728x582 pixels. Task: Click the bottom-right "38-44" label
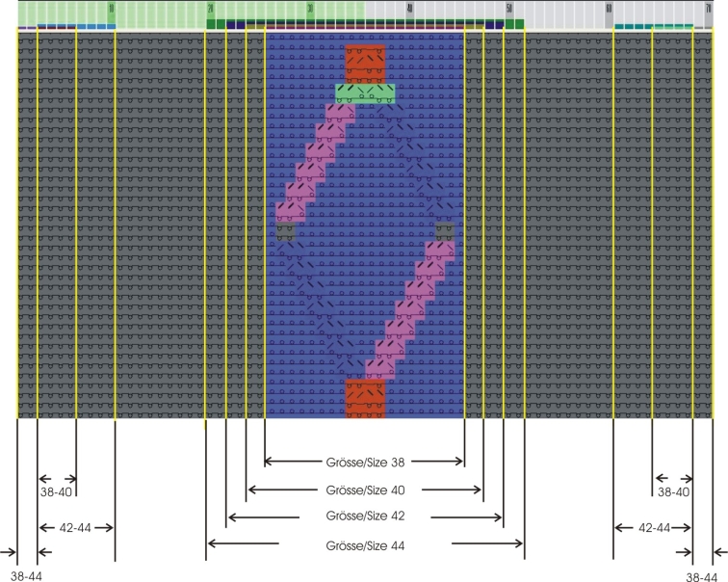(706, 575)
